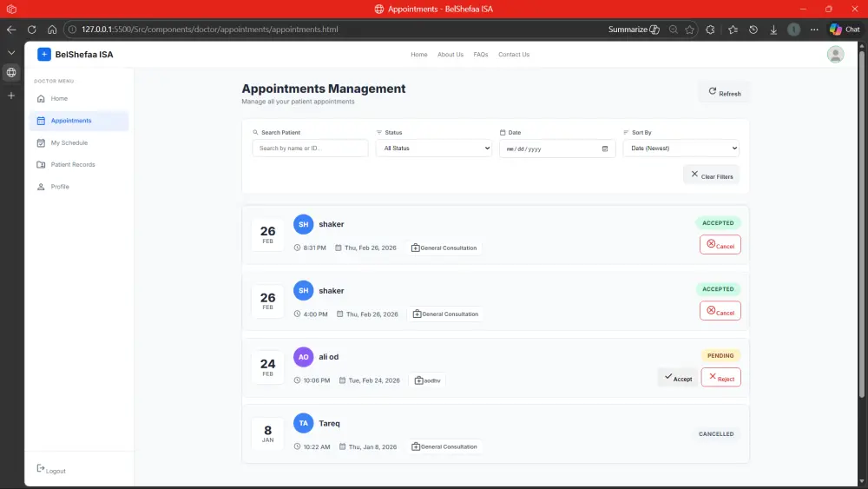Open My Schedule in the sidebar
This screenshot has height=489, width=868.
click(x=79, y=143)
